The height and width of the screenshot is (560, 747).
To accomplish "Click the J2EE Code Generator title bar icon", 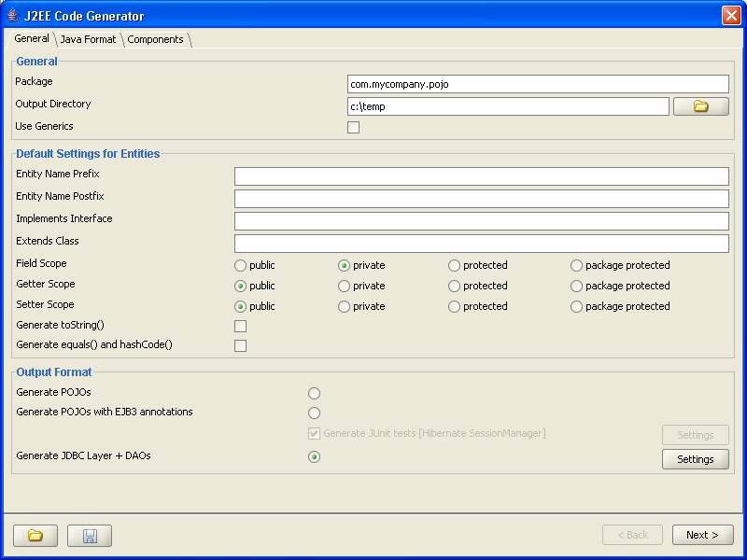I will pyautogui.click(x=13, y=16).
